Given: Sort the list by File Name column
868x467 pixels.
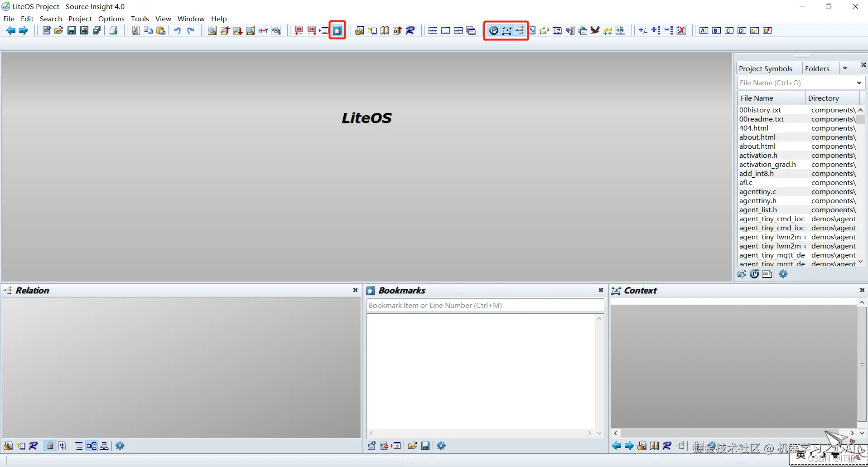Looking at the screenshot, I should pyautogui.click(x=772, y=98).
